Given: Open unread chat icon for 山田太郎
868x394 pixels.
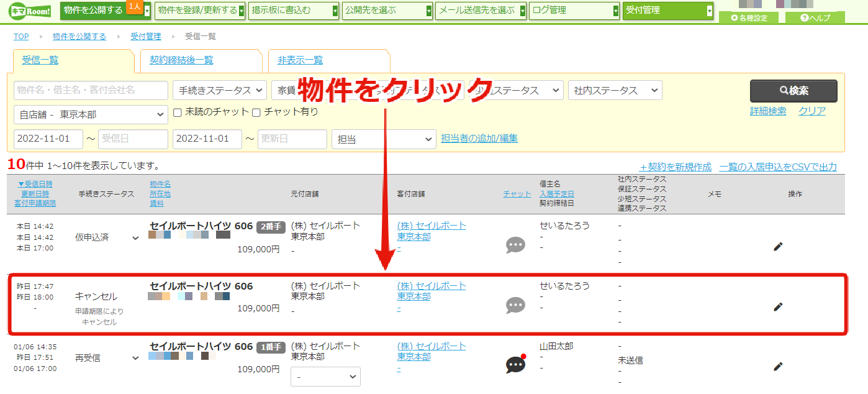Looking at the screenshot, I should (x=517, y=364).
